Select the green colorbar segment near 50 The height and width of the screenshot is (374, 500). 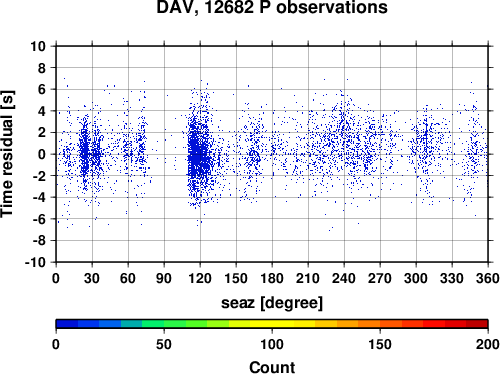tap(175, 324)
